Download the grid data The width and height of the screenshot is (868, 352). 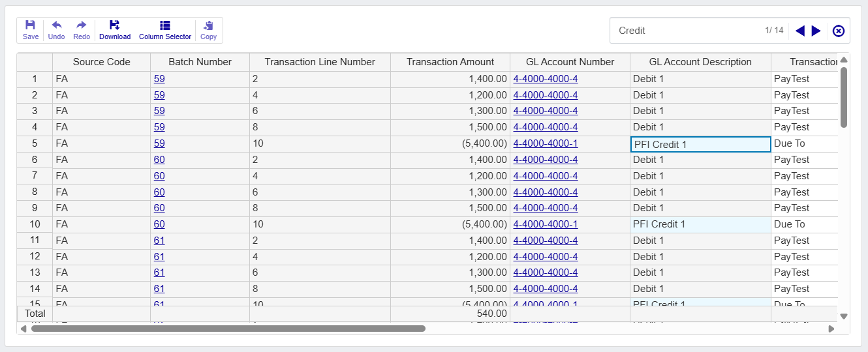[x=115, y=30]
